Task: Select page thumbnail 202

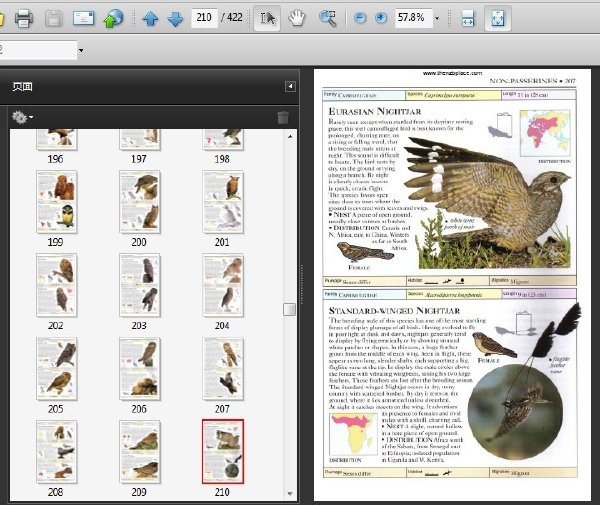Action: click(57, 285)
